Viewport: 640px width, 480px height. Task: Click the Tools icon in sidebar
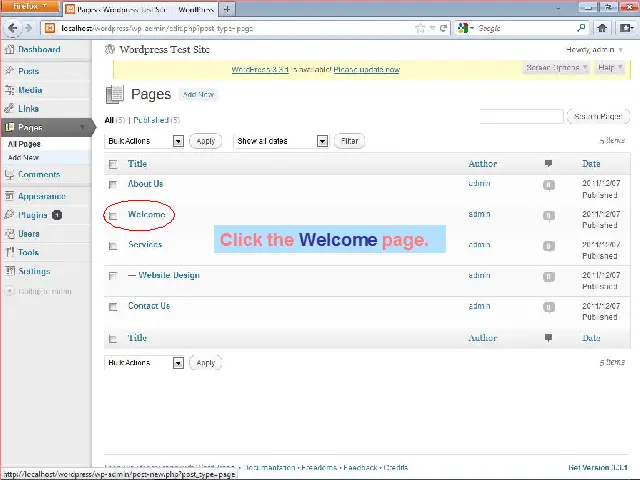(9, 252)
